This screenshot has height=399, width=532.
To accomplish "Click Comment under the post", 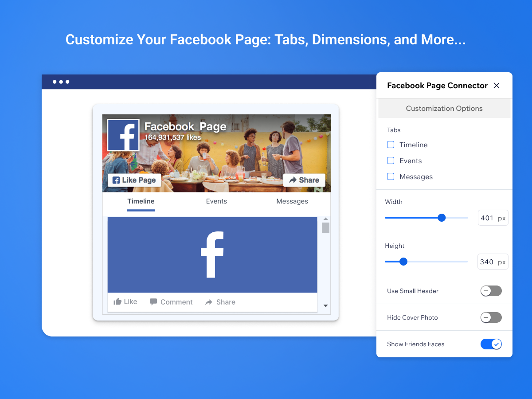I will point(171,302).
